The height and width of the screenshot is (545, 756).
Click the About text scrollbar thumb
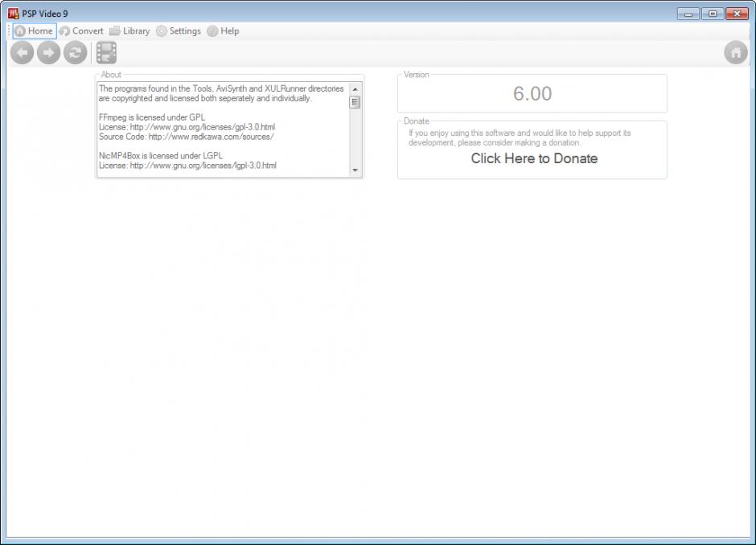[355, 102]
